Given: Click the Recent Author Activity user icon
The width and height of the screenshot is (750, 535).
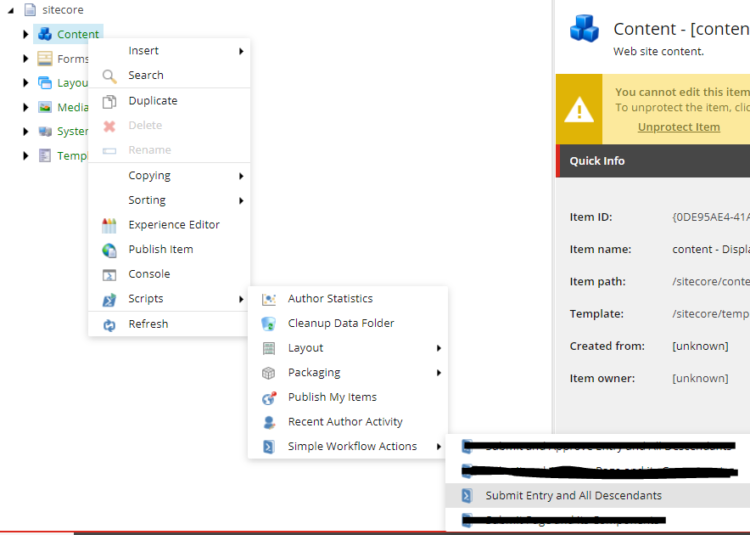Looking at the screenshot, I should click(x=268, y=422).
